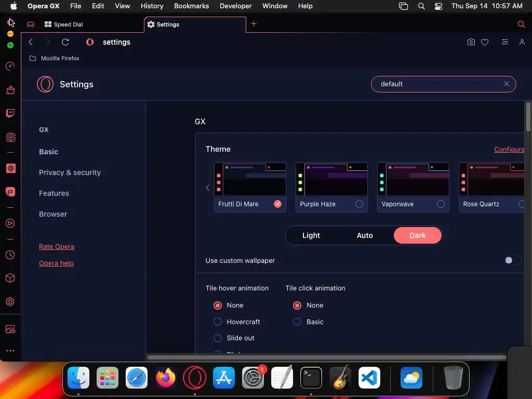Select None for Tile hover animation
This screenshot has height=399, width=532.
point(218,305)
